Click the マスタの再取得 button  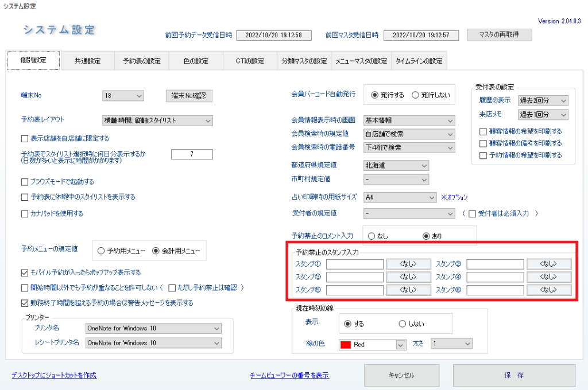click(499, 35)
